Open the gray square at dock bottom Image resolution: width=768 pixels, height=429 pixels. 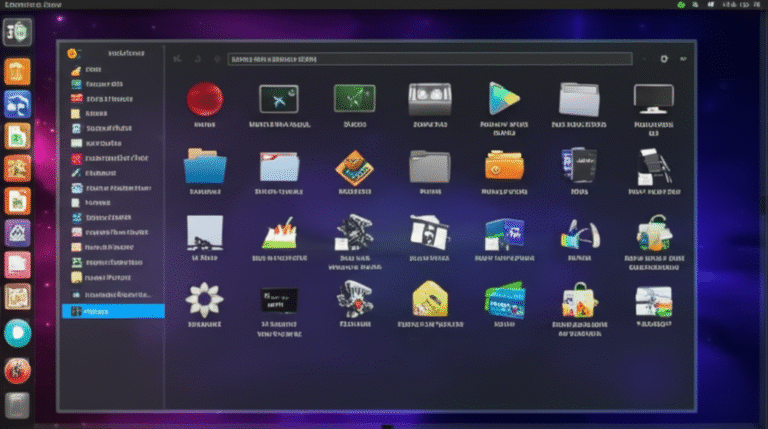click(x=17, y=405)
